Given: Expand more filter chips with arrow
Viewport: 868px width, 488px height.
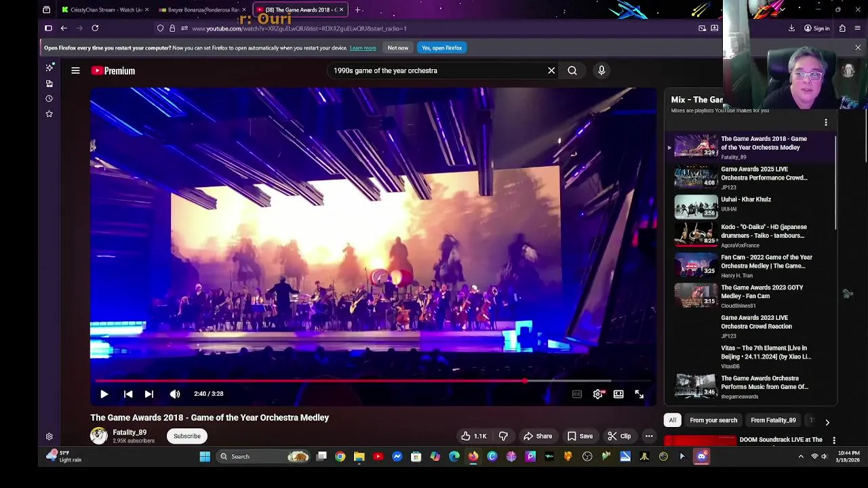Looking at the screenshot, I should pyautogui.click(x=827, y=422).
